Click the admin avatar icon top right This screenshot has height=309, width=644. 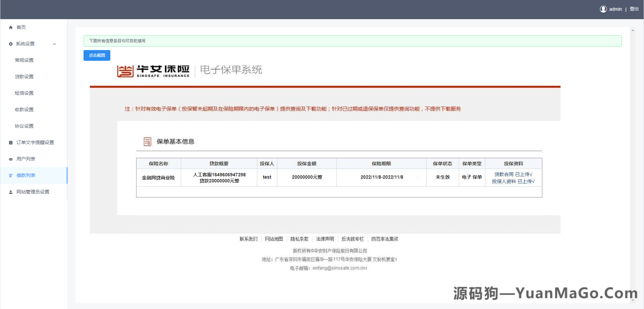[x=603, y=9]
